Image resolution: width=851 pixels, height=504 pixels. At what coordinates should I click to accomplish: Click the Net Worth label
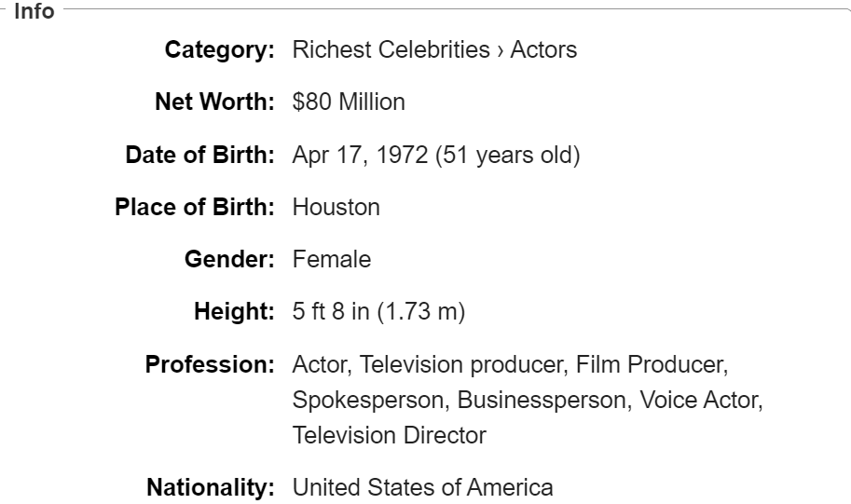214,102
